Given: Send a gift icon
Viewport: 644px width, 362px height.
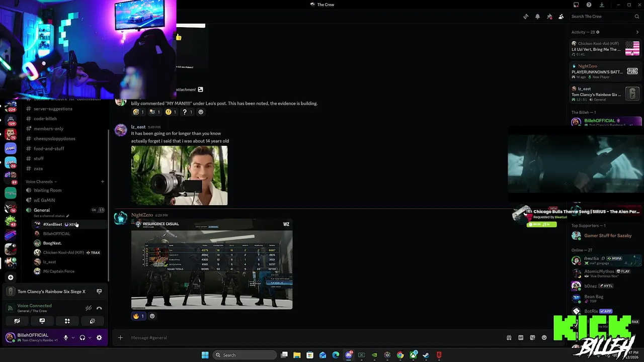Looking at the screenshot, I should point(509,338).
